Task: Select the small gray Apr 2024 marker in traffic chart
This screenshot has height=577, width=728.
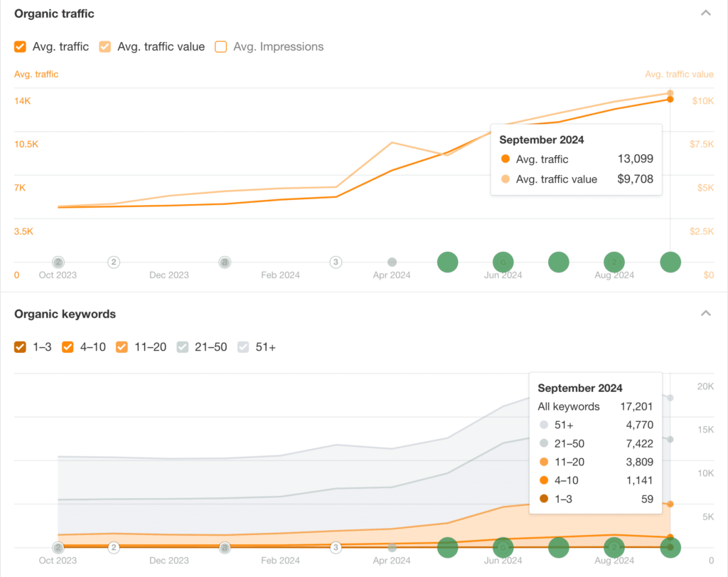Action: click(x=392, y=262)
